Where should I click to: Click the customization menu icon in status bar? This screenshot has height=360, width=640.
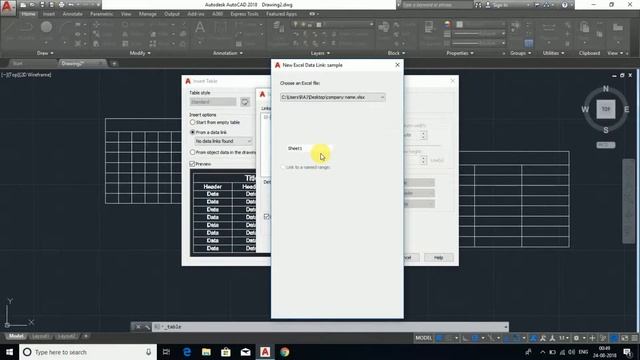[x=635, y=338]
